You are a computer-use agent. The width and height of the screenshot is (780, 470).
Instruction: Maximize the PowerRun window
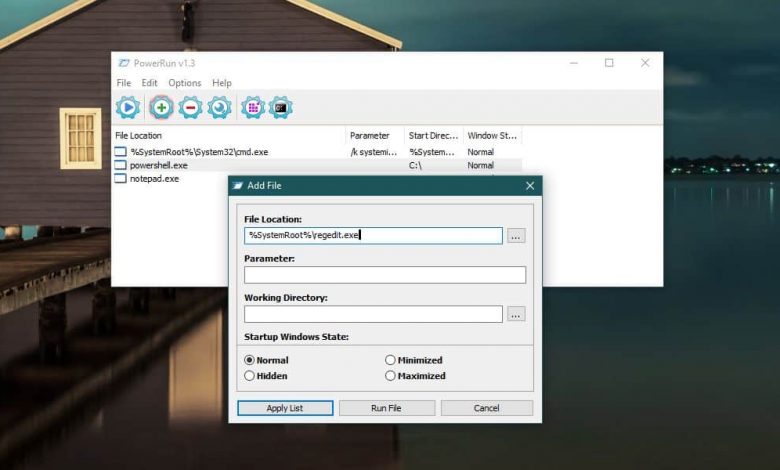click(609, 63)
